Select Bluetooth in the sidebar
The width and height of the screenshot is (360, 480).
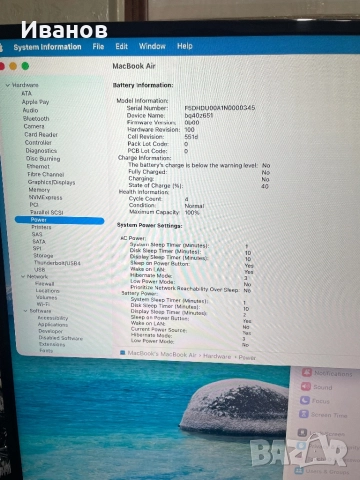(36, 119)
